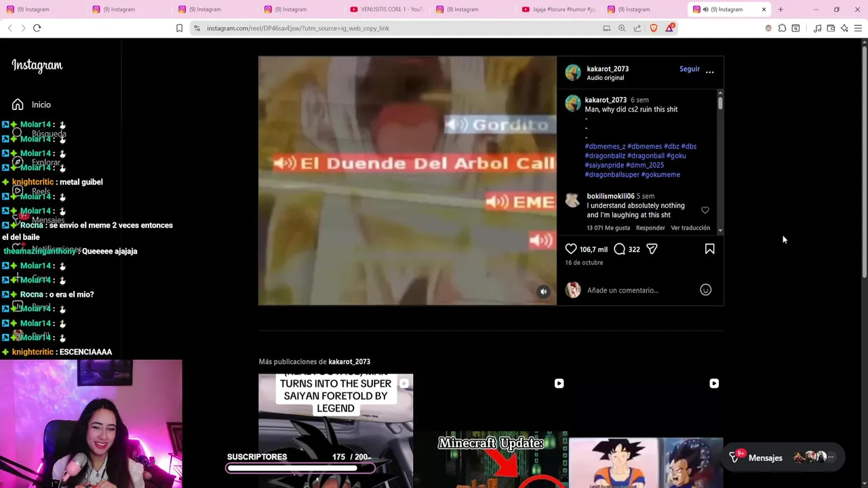Close the active Instagram tab
The width and height of the screenshot is (868, 488).
(x=764, y=9)
